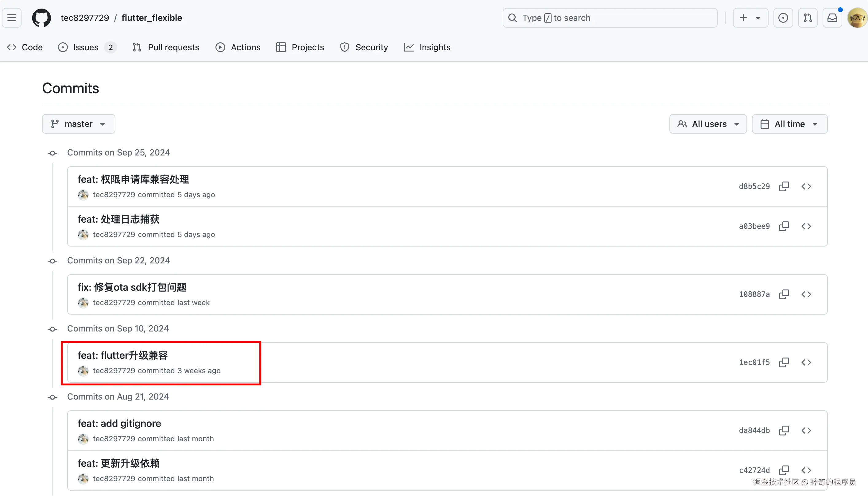Browse repository at commit a03bee9

click(806, 226)
